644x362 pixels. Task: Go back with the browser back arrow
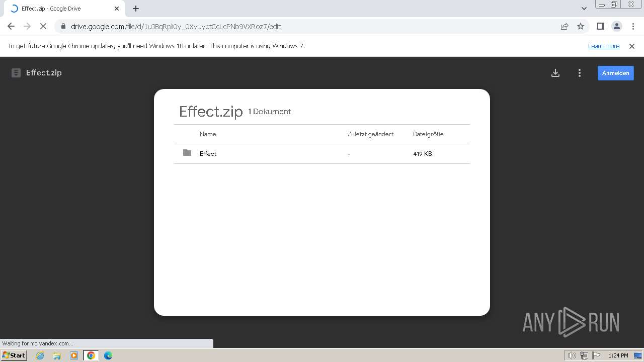point(11,27)
